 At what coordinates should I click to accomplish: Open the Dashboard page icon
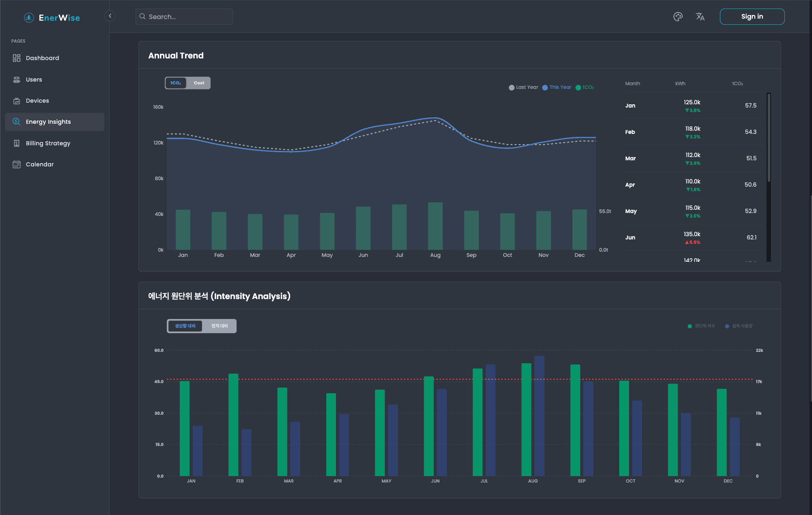click(17, 58)
